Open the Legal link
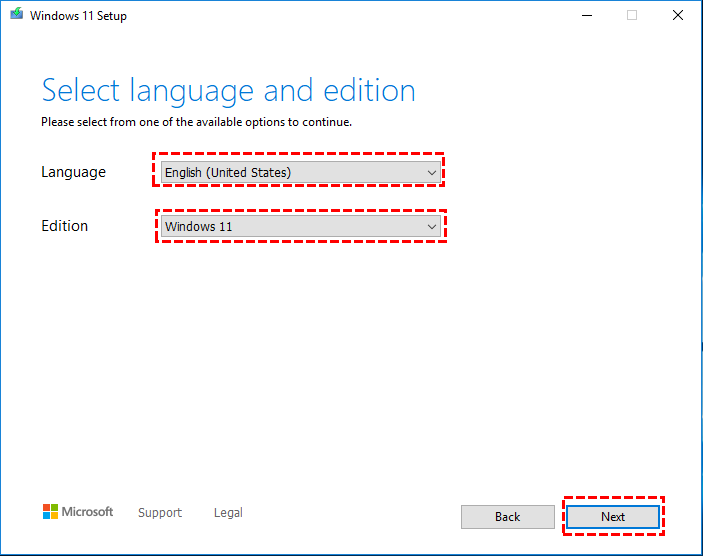This screenshot has height=556, width=703. point(228,513)
